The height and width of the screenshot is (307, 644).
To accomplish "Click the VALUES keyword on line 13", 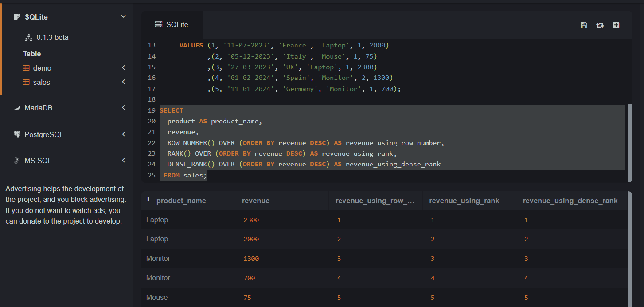I will tap(191, 45).
